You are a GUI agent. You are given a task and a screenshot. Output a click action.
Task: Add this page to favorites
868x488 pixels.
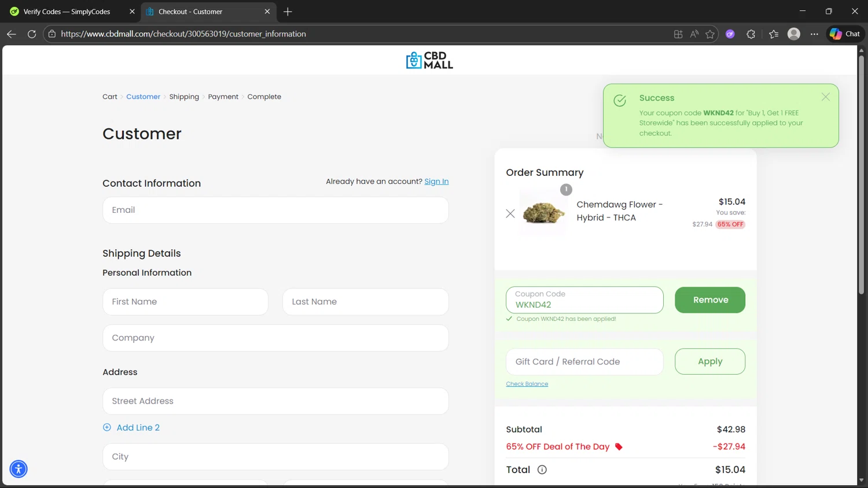pyautogui.click(x=710, y=34)
